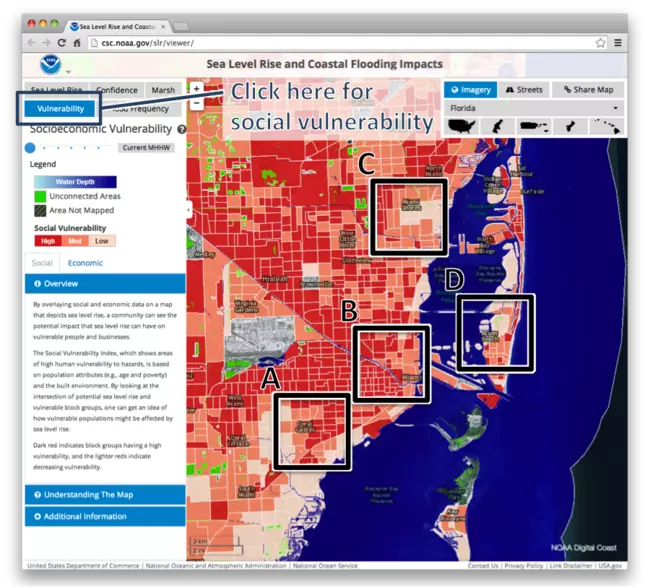
Task: Click the sea level slider handle
Action: (x=30, y=147)
